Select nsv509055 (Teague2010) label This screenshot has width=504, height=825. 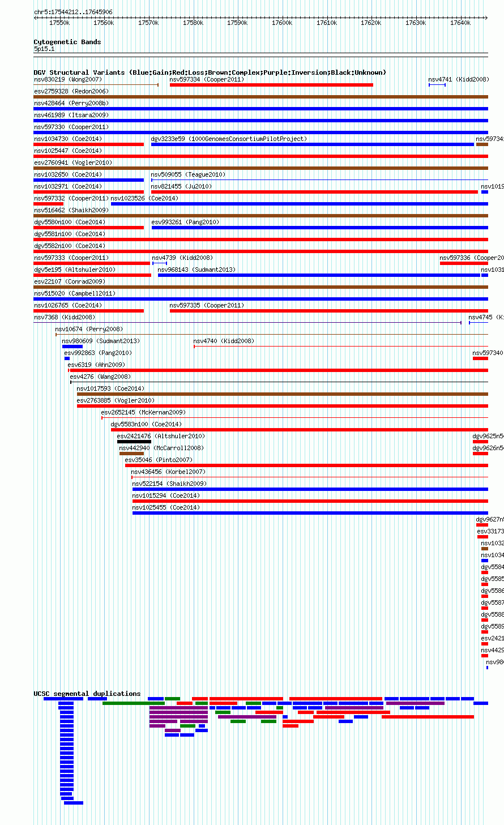(x=187, y=174)
